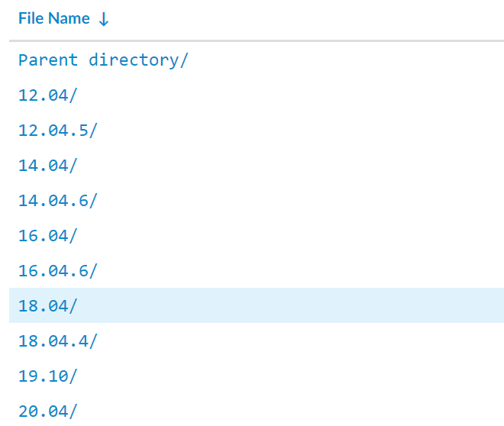Open the 18.04.4/ directory
The height and width of the screenshot is (426, 504).
(58, 341)
